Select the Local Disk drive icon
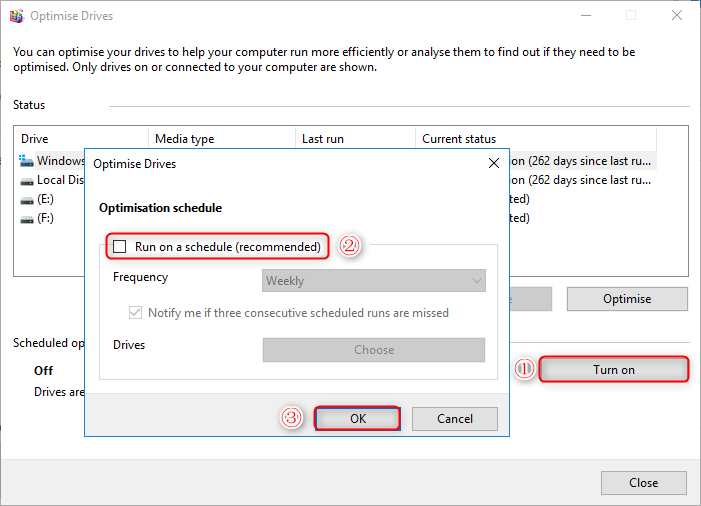 [27, 180]
